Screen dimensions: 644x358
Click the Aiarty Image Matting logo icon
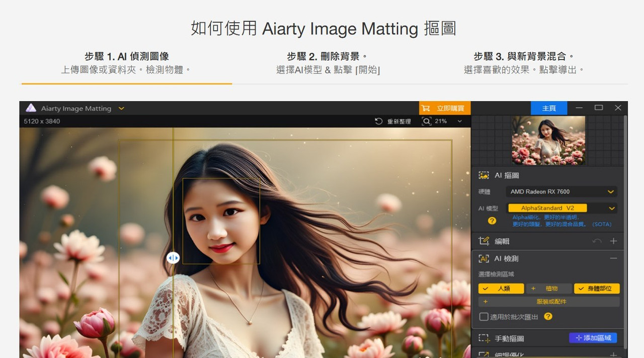31,108
